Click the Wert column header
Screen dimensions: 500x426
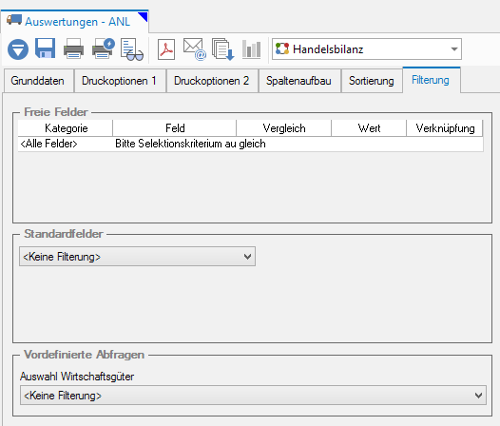(x=369, y=128)
